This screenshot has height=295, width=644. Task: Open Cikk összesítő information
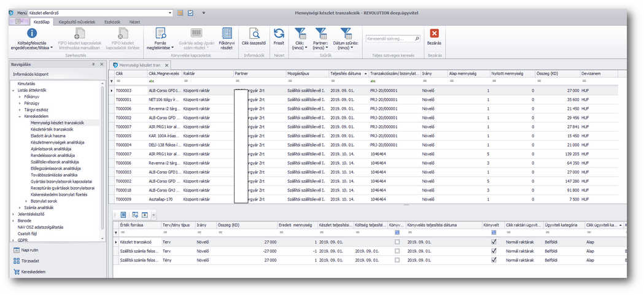coord(253,33)
